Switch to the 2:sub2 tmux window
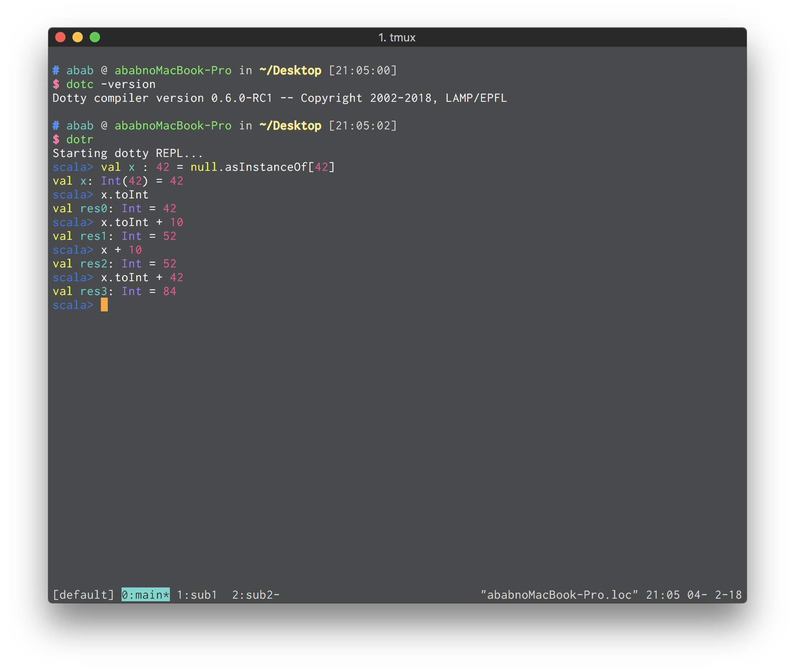 (x=256, y=595)
